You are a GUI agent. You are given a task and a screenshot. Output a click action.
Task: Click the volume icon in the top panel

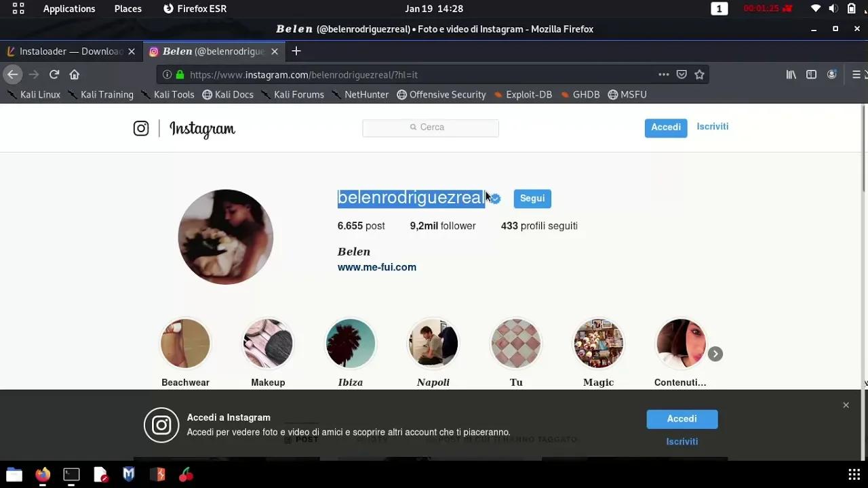pyautogui.click(x=833, y=9)
